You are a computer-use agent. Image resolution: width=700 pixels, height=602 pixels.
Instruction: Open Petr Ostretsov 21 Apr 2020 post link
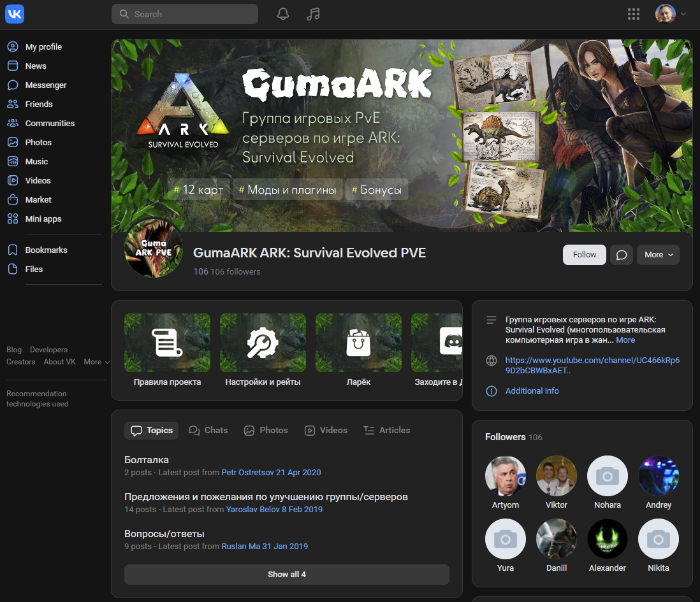click(271, 472)
